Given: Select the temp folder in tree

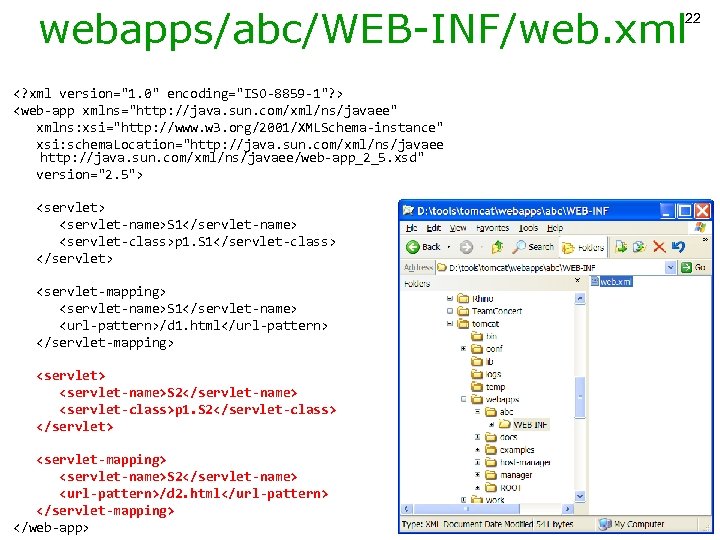Looking at the screenshot, I should [488, 387].
